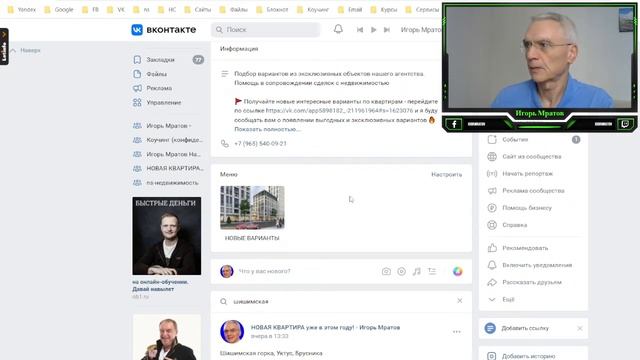Click the Что у вас нового post field

264,271
